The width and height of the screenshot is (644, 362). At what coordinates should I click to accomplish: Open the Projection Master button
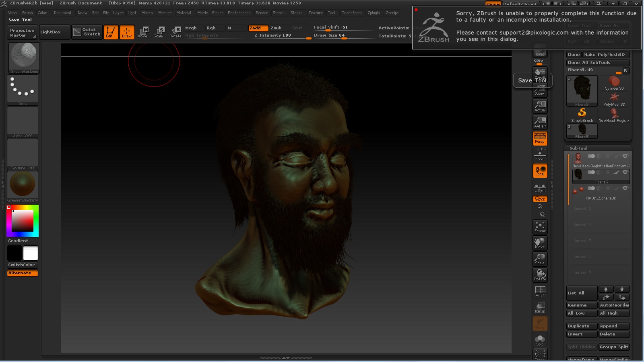point(23,33)
